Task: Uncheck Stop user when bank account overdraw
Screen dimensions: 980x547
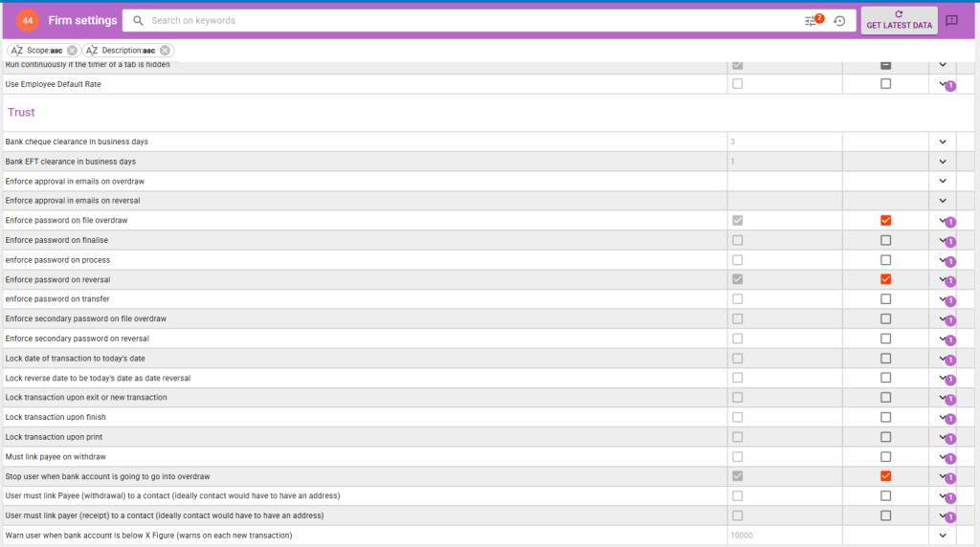Action: pyautogui.click(x=885, y=476)
